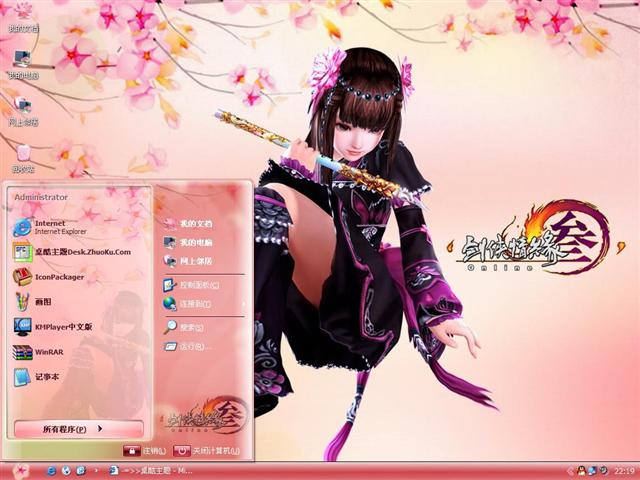Switch to 桌酷主题 taskbar window button
Viewport: 640px width, 480px height.
[151, 471]
